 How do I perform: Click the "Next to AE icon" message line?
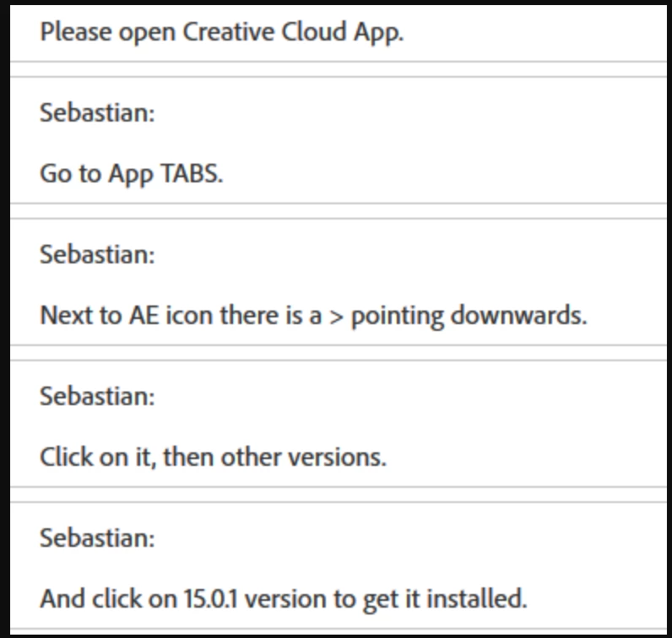coord(312,316)
